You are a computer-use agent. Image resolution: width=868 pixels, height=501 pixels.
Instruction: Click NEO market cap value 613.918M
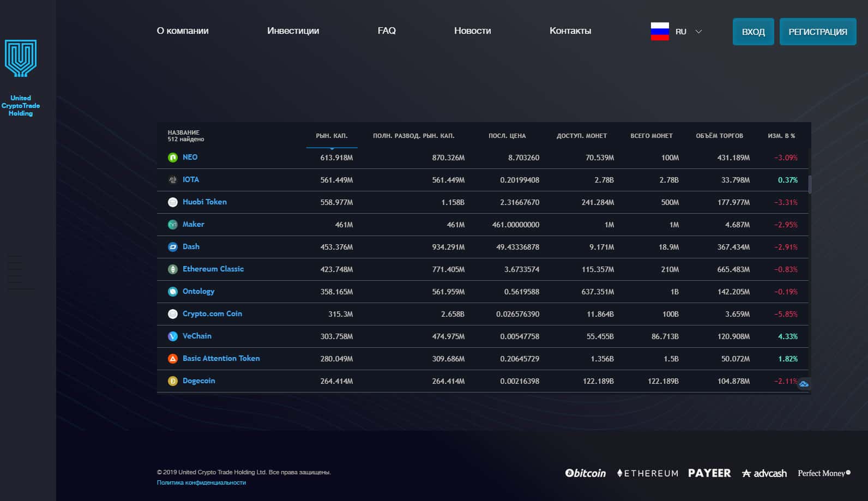pos(336,158)
